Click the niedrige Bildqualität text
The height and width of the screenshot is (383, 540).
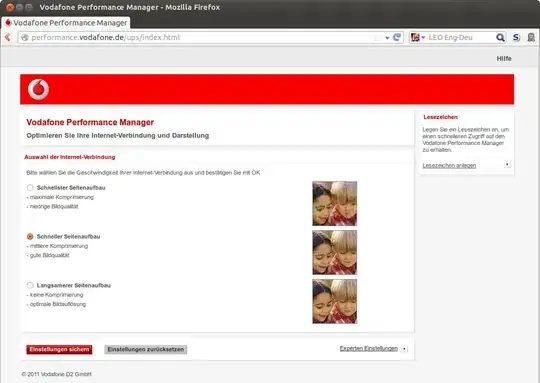click(x=53, y=207)
